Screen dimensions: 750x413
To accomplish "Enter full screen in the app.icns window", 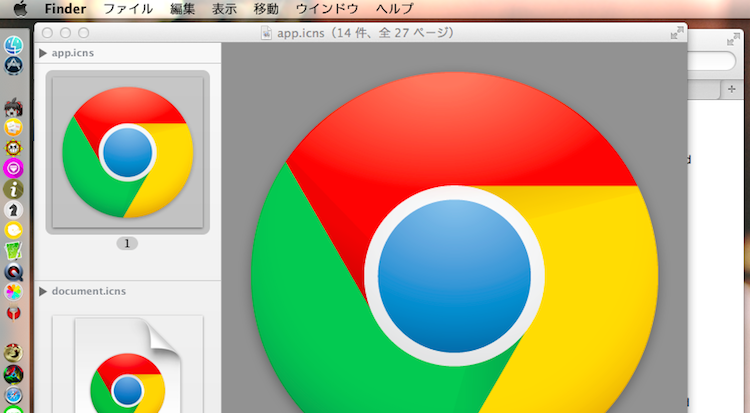I will click(677, 33).
